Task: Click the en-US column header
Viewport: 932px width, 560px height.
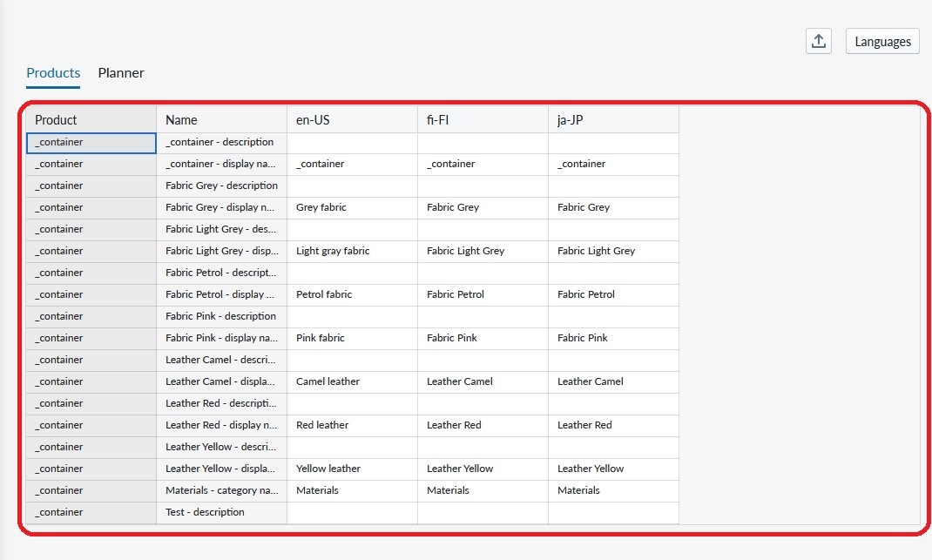Action: click(x=353, y=119)
